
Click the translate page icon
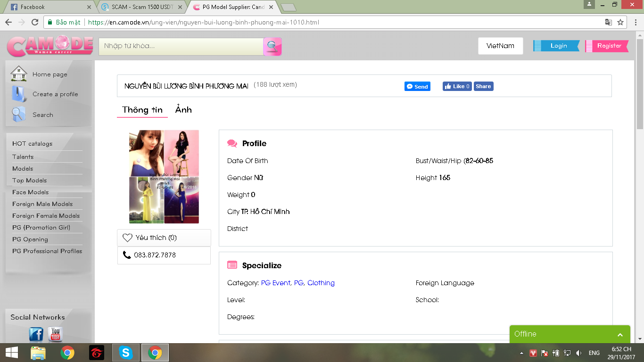tap(609, 22)
